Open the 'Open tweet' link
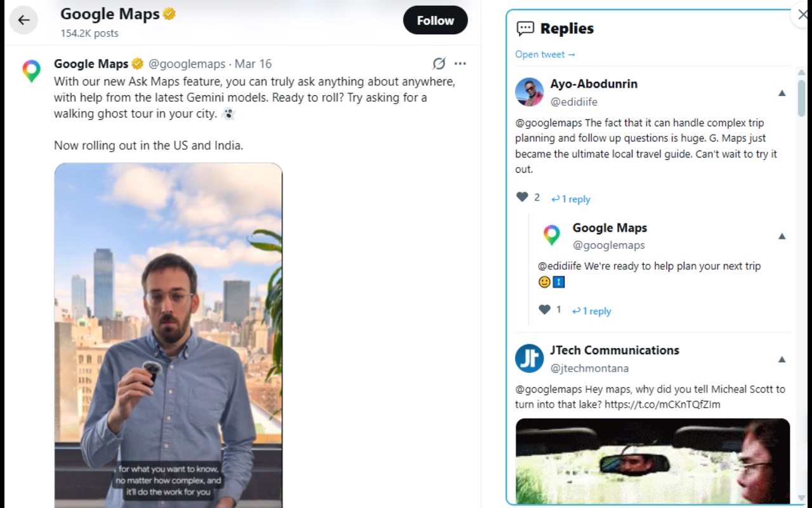Image resolution: width=812 pixels, height=508 pixels. click(545, 55)
